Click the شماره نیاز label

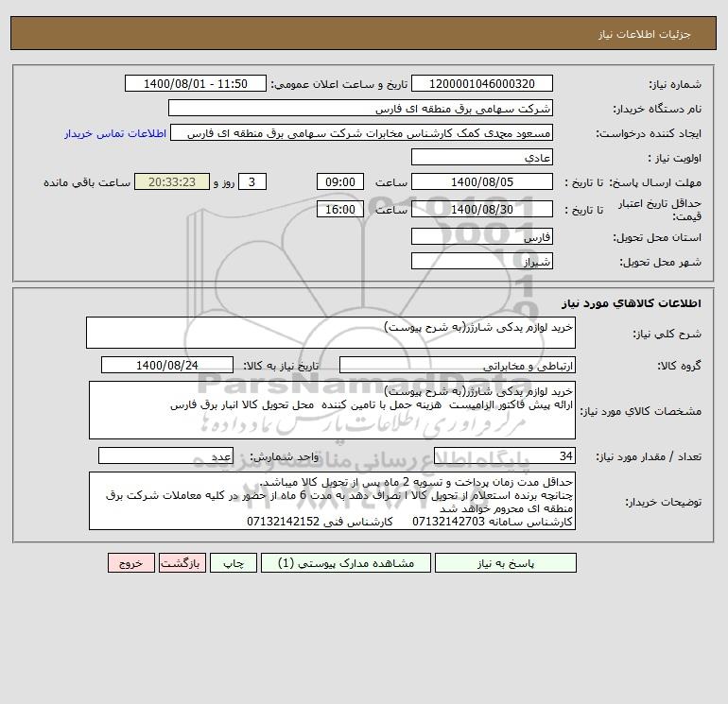pyautogui.click(x=675, y=84)
